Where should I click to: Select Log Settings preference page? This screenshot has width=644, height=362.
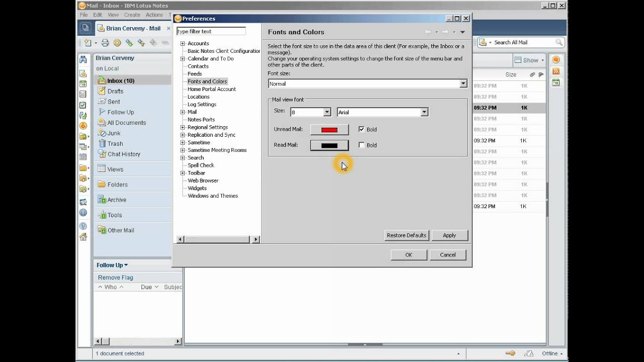click(x=202, y=104)
